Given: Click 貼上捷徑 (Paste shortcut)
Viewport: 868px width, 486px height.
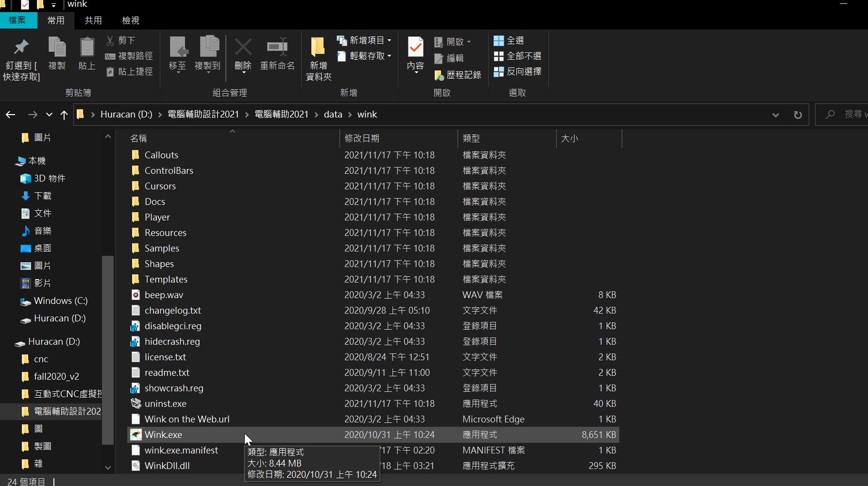Looking at the screenshot, I should pos(129,72).
